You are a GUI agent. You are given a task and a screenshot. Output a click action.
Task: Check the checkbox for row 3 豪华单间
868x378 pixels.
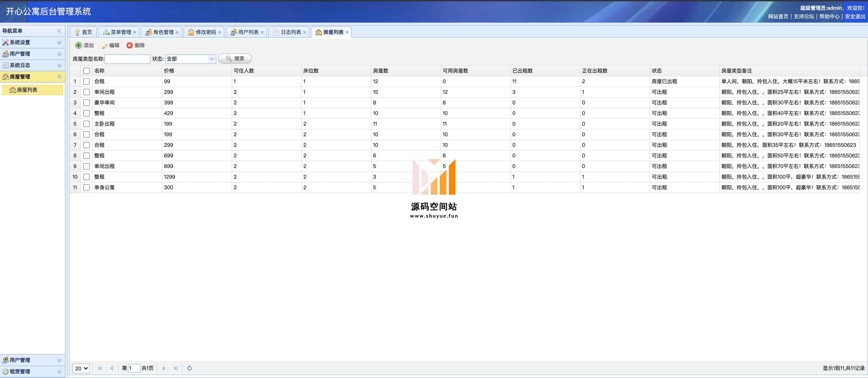[x=87, y=103]
